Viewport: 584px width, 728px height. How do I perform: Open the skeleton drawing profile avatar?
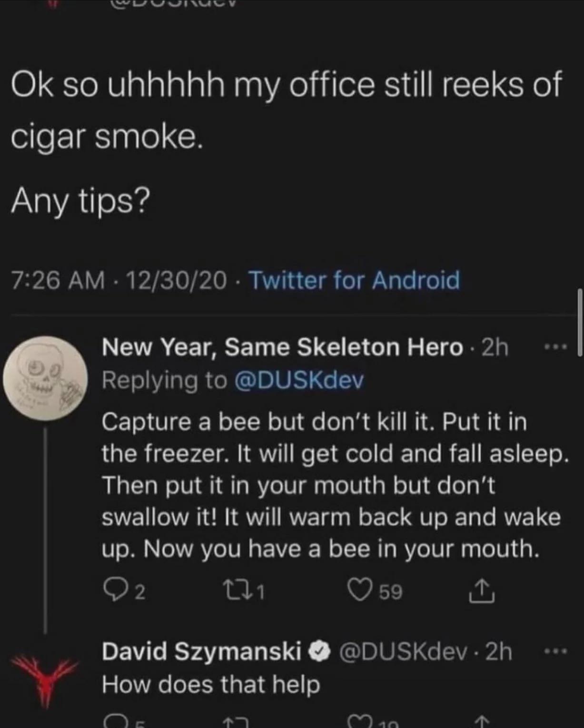(x=45, y=378)
